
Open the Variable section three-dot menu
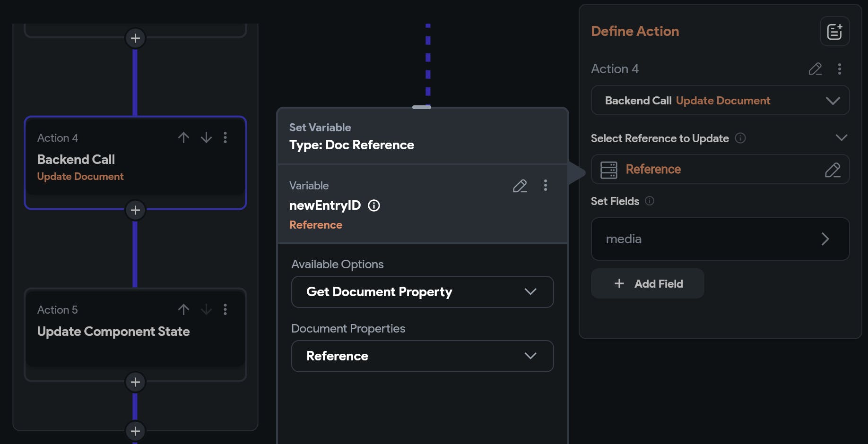[546, 185]
